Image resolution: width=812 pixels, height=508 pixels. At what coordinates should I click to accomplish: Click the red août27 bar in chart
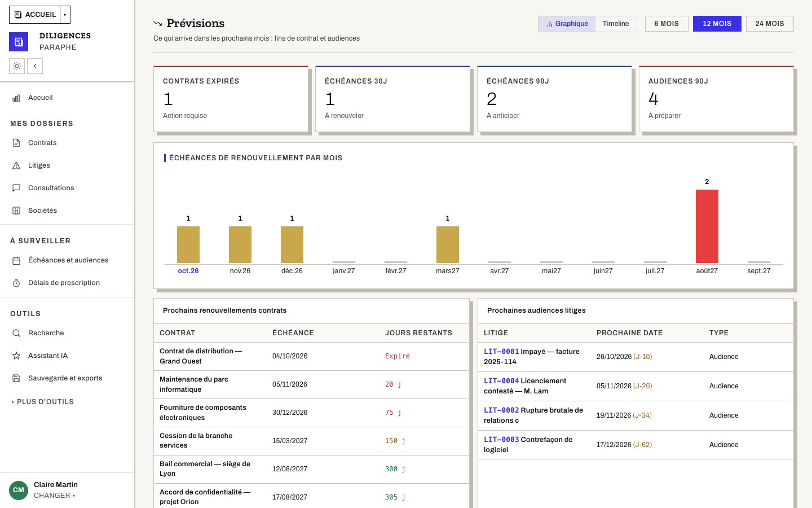click(x=707, y=226)
